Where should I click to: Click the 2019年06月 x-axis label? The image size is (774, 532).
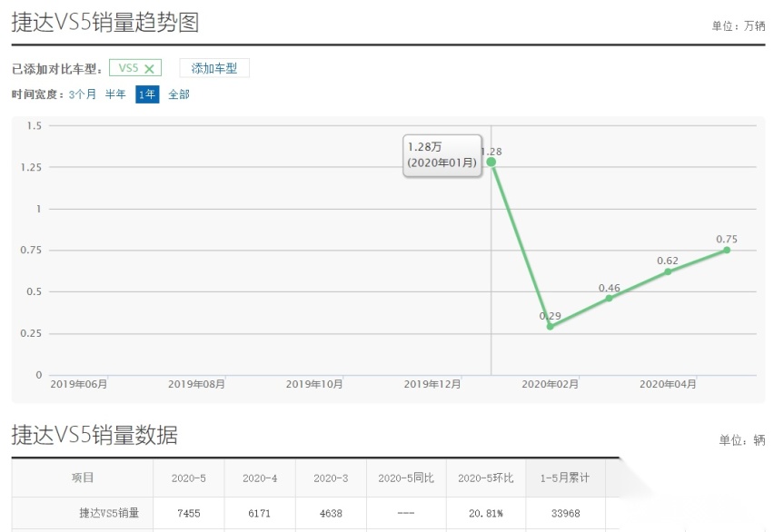[79, 384]
